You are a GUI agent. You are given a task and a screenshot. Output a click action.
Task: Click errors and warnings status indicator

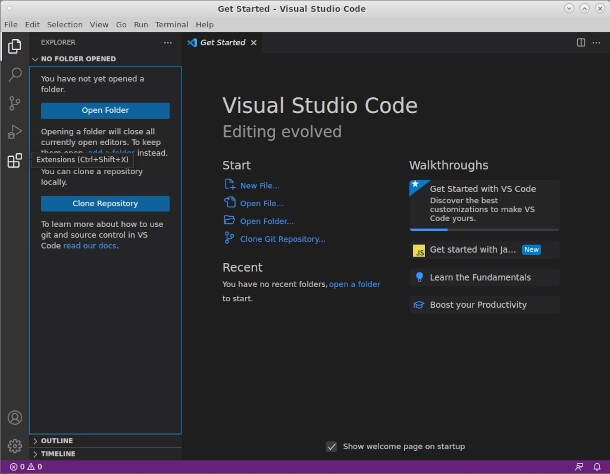coord(26,467)
